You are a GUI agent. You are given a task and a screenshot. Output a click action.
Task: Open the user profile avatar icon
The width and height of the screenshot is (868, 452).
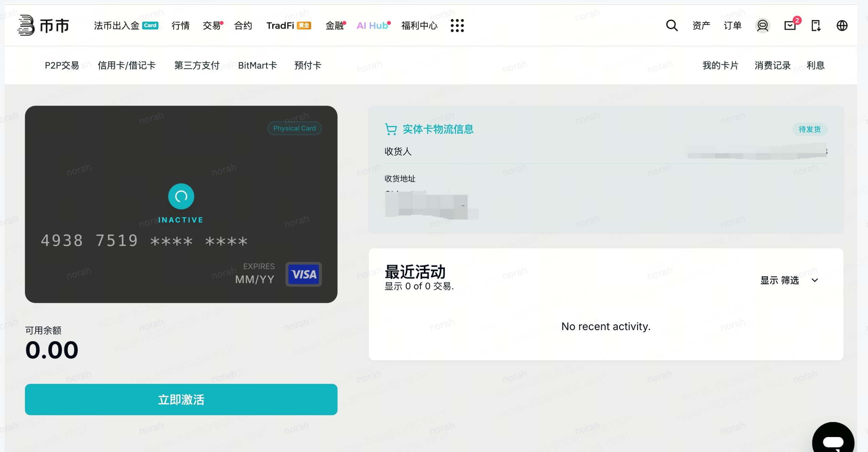coord(762,25)
